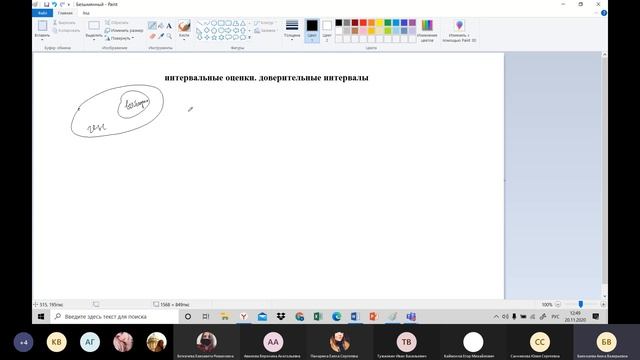Select the triangle shape in shapes gallery
Viewport: 640px width, 360px height.
point(243,23)
